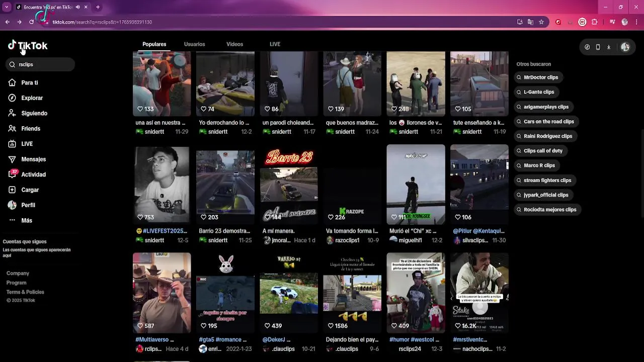Open the Para ti feed
Screen dimensions: 644x362
click(23, 82)
